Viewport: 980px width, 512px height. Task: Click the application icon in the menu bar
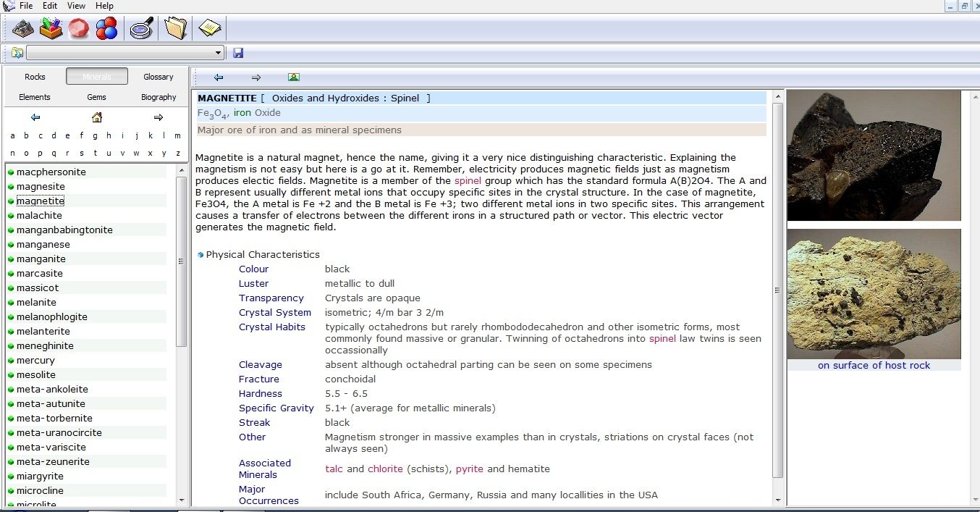click(9, 6)
